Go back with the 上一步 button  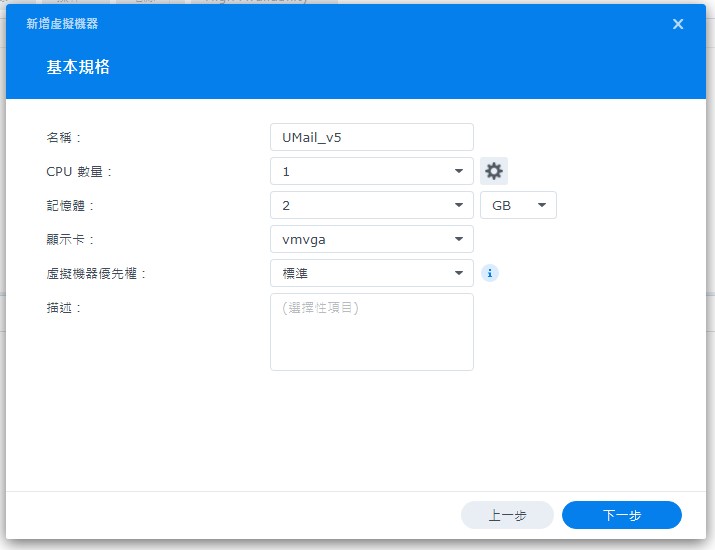507,515
